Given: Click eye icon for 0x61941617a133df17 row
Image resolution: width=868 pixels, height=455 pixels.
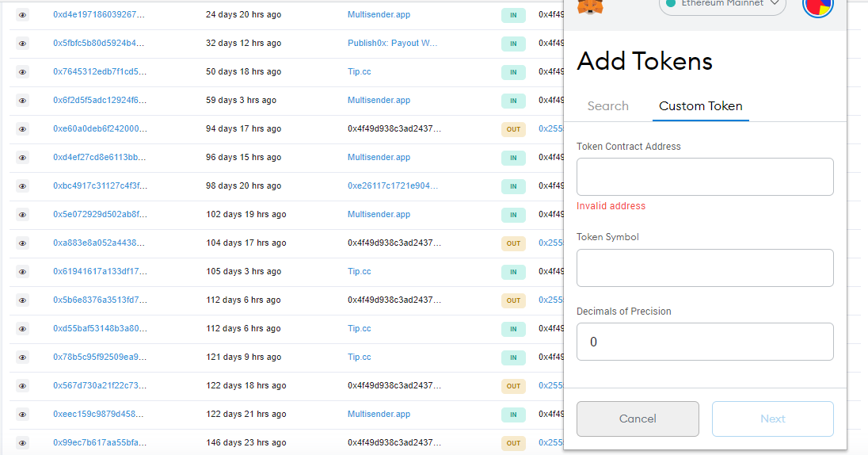Looking at the screenshot, I should [22, 272].
